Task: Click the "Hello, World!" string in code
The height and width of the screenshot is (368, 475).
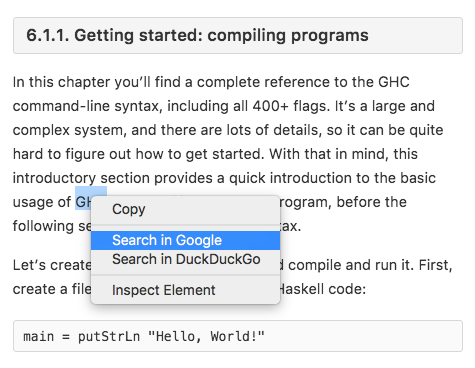Action: click(206, 336)
